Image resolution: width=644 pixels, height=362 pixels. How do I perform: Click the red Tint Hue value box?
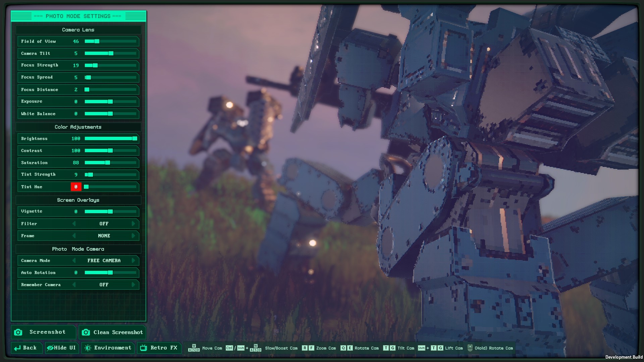point(76,187)
